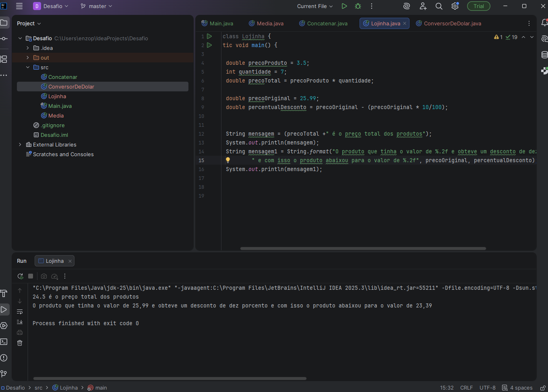Viewport: 548px width, 392px height.
Task: Expand the out folder in project tree
Action: [x=28, y=58]
